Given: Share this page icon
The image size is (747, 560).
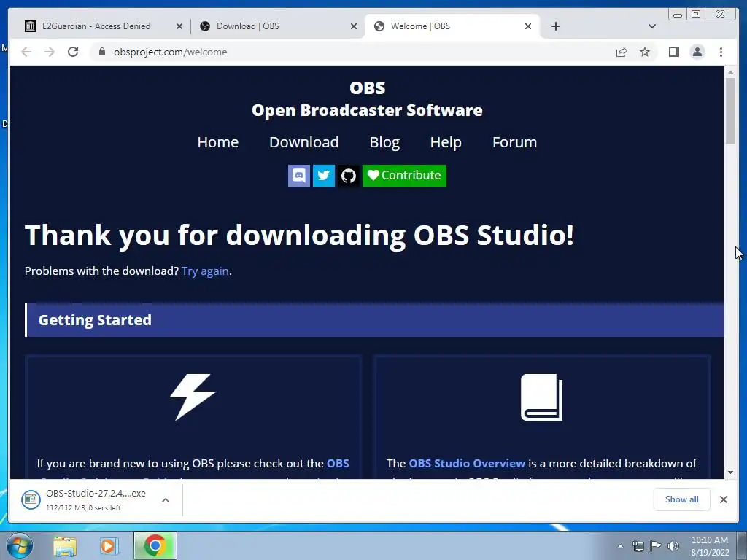Looking at the screenshot, I should tap(622, 52).
